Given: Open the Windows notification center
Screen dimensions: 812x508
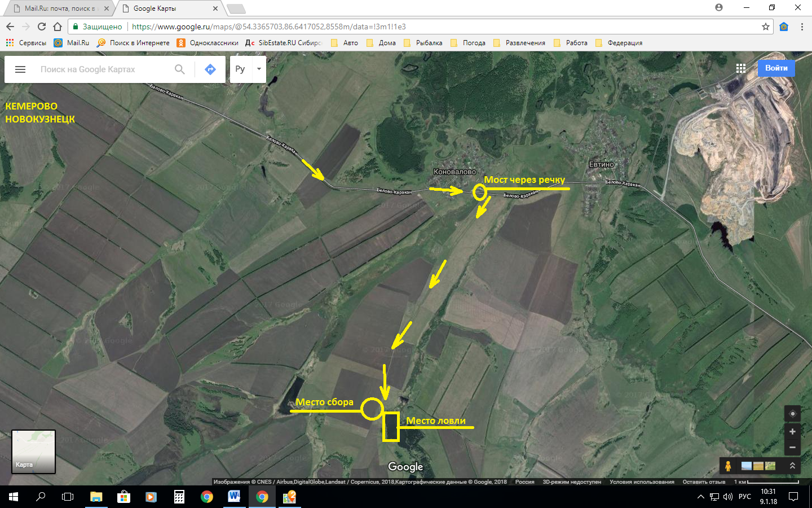Looking at the screenshot, I should 793,497.
